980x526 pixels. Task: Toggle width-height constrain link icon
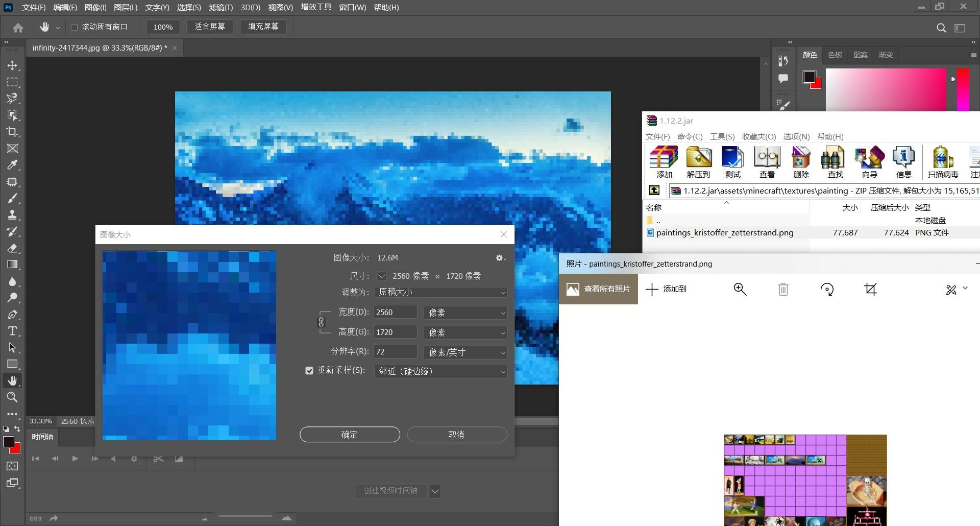tap(321, 322)
